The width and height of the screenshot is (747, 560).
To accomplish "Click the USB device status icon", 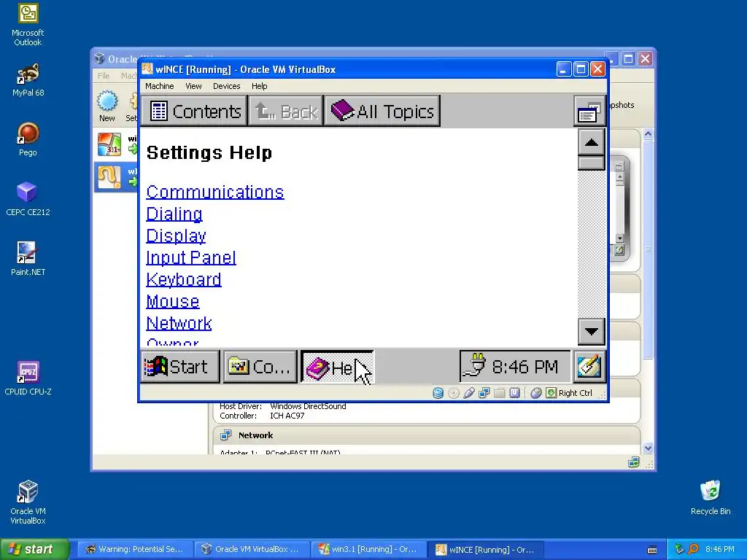I will coord(469,393).
